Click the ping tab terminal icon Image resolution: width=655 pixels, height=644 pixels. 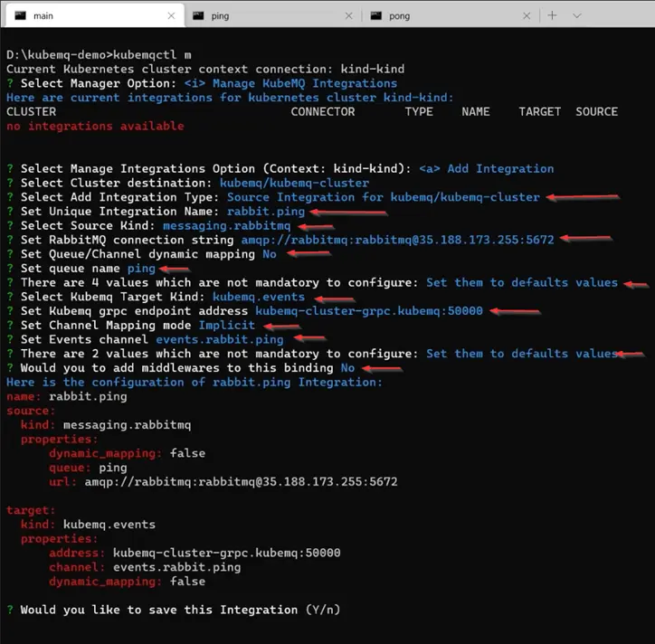198,16
